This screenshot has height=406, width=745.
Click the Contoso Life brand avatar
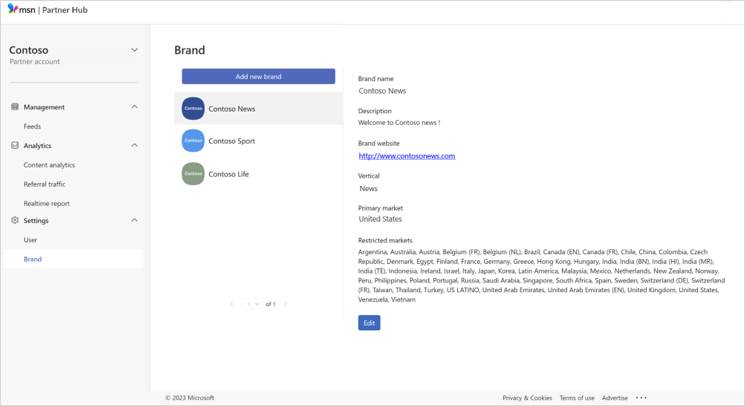[x=193, y=174]
